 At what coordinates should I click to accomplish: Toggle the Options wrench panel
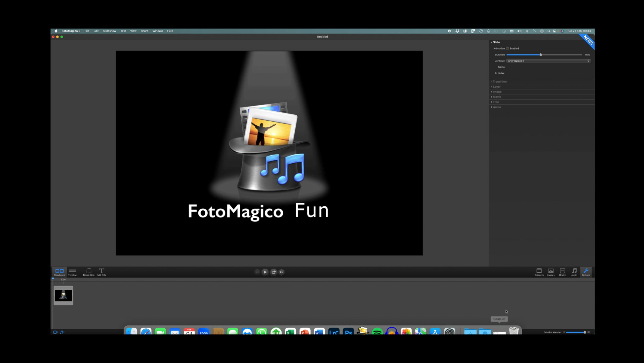click(586, 272)
